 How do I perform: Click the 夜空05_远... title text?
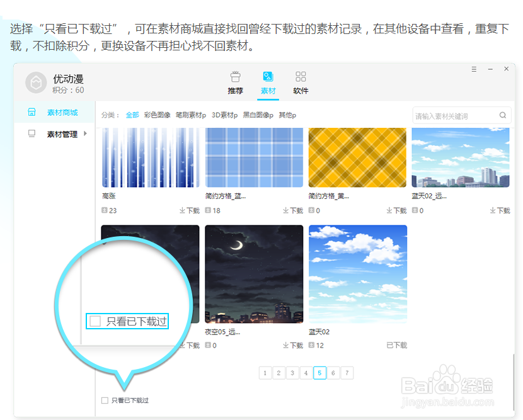[222, 332]
